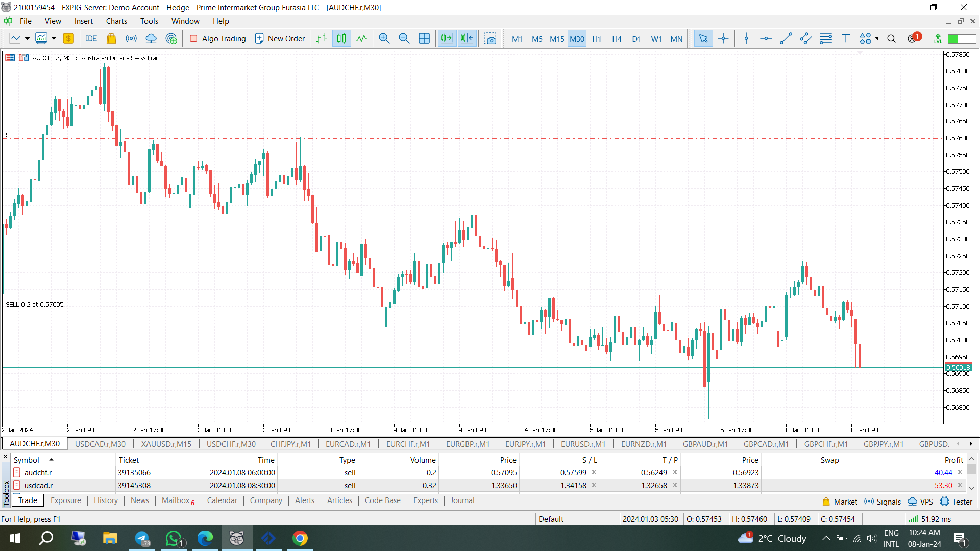Click the chart templates icon
The width and height of the screenshot is (980, 551).
tap(41, 38)
